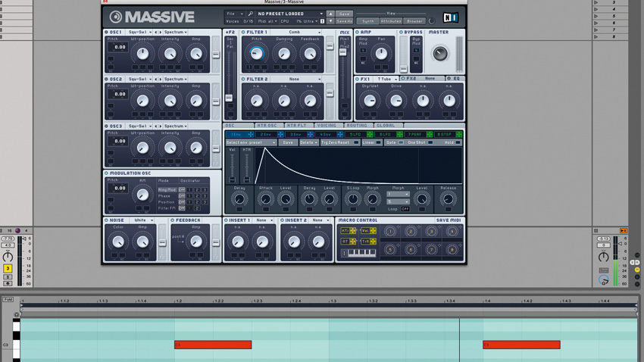Switch to the KTR OSC tab

[268, 126]
